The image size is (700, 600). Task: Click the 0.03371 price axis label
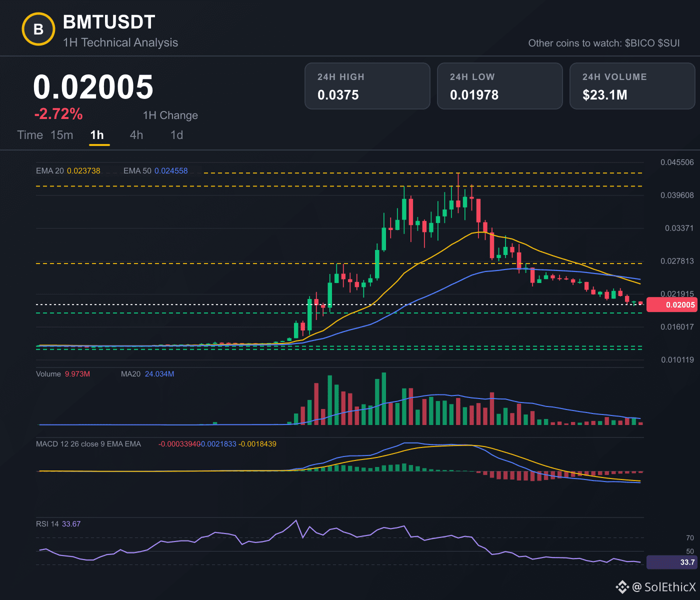(x=679, y=228)
